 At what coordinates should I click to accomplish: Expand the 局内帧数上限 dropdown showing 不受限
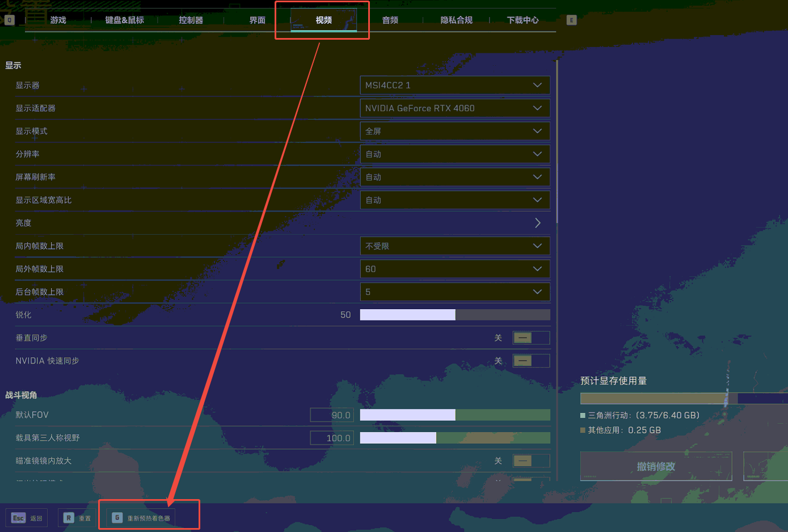click(454, 246)
